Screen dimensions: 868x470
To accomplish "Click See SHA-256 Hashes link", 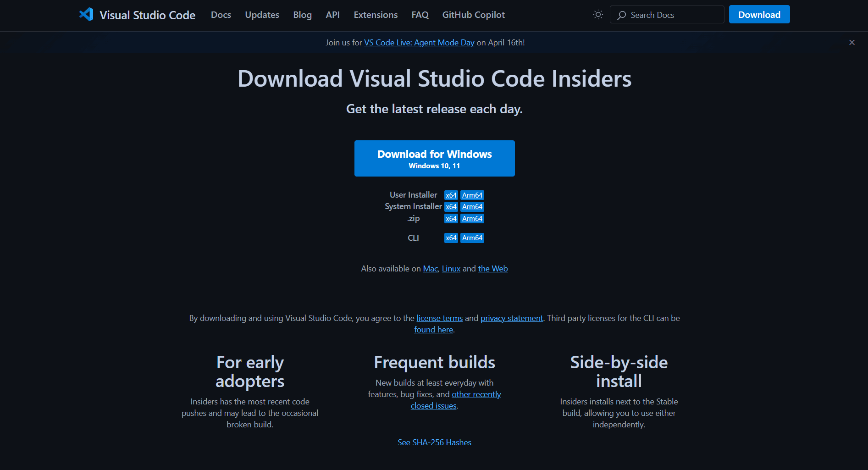I will point(434,442).
